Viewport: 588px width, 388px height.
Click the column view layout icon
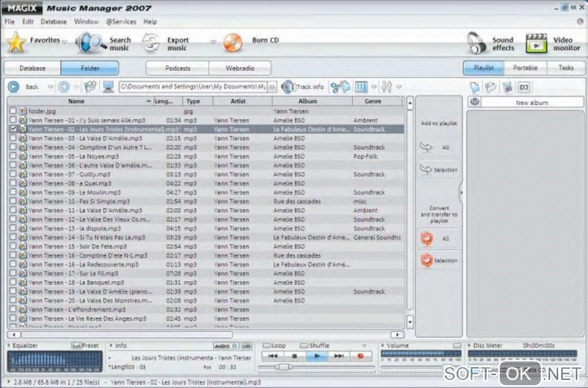point(361,87)
